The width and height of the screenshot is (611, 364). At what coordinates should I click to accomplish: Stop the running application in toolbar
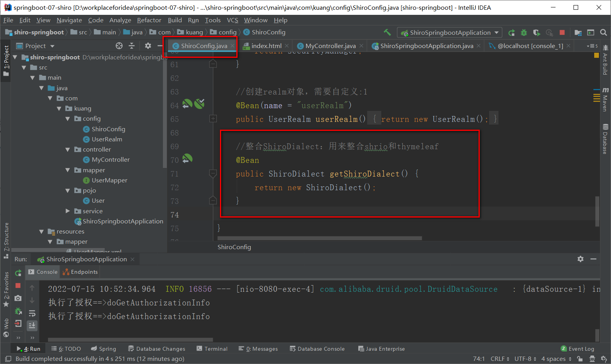point(562,33)
